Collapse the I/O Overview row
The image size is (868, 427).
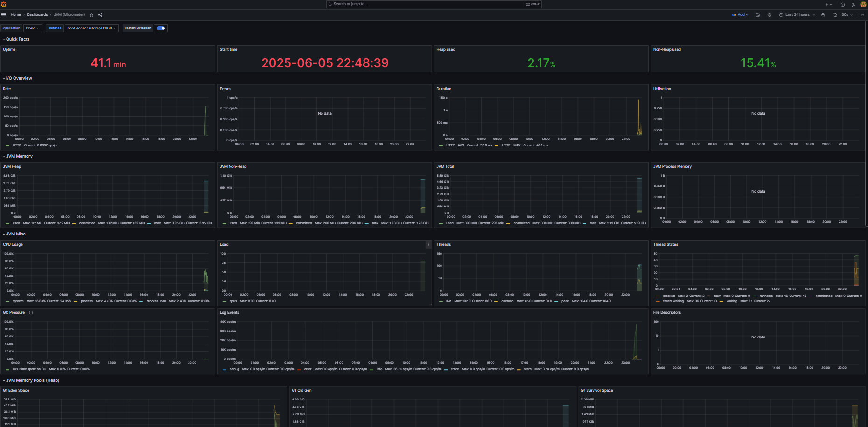coord(18,78)
